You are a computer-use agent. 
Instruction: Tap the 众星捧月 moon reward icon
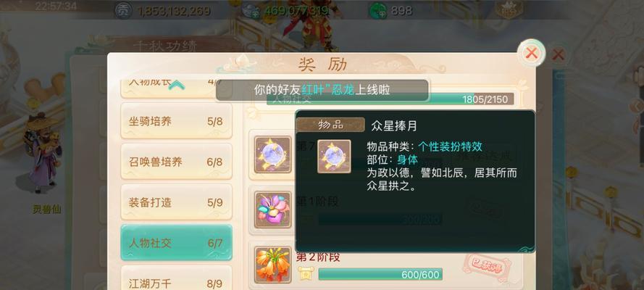click(x=272, y=154)
